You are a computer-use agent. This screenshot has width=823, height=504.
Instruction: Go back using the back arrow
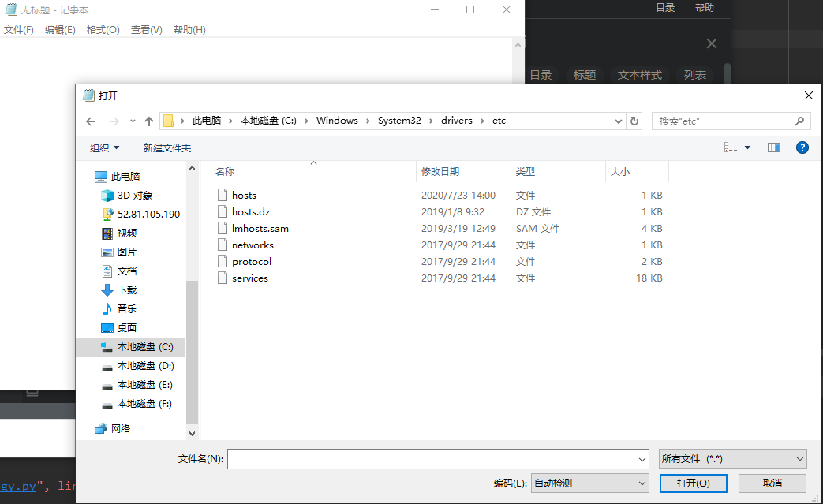(91, 121)
